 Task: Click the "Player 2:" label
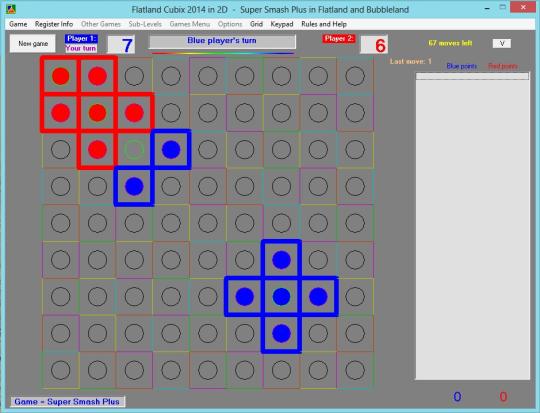pyautogui.click(x=339, y=39)
